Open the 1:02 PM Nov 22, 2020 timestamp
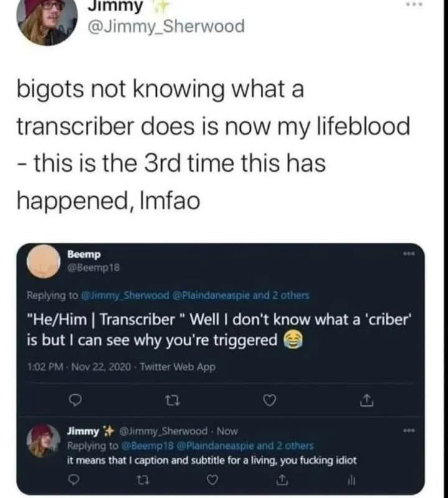 (x=80, y=367)
